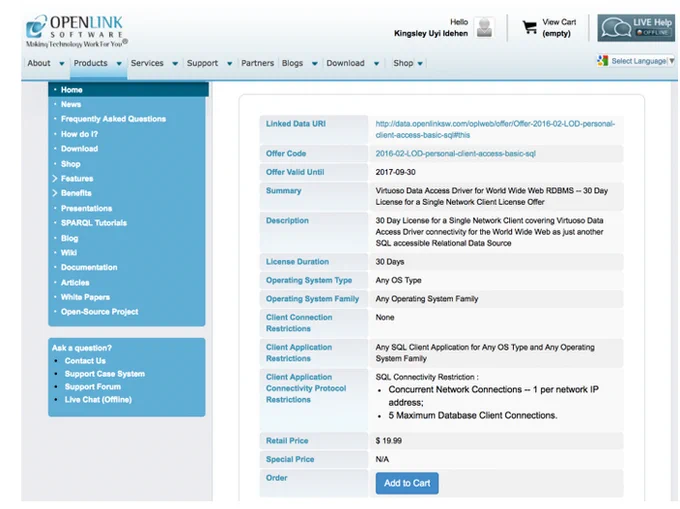Expand the About menu arrow
Viewport: 680px width, 509px height.
62,64
